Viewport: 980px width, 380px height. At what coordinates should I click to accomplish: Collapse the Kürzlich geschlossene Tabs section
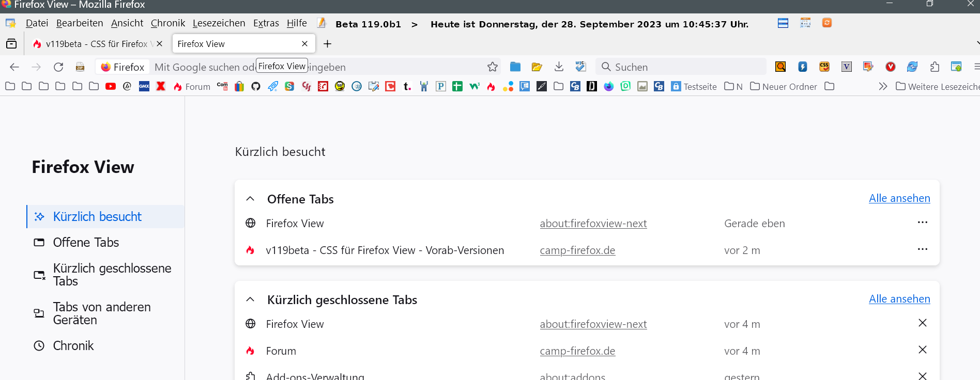tap(250, 299)
